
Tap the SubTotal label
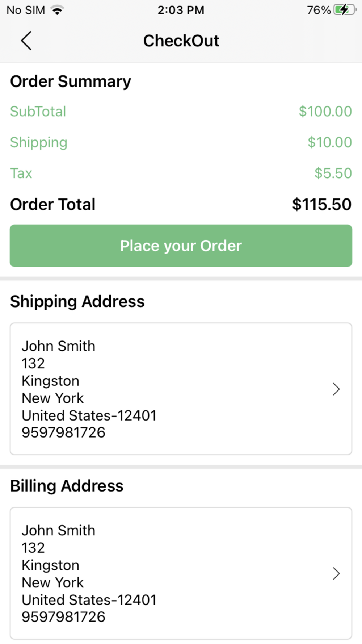(x=38, y=112)
